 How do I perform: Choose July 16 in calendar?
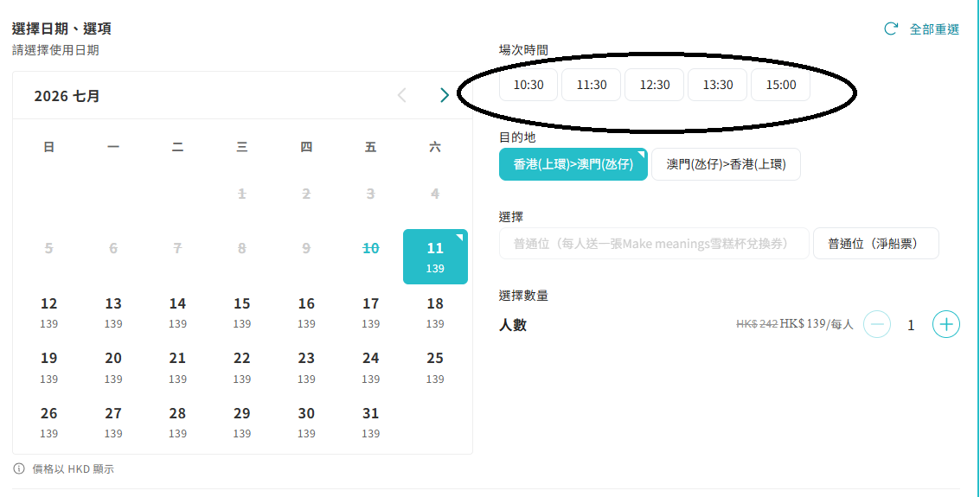[x=306, y=311]
